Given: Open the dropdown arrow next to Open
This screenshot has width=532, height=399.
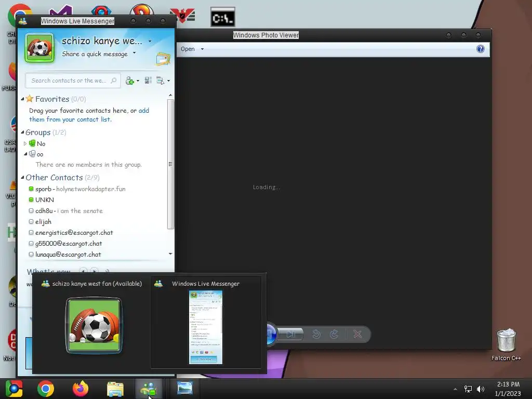Looking at the screenshot, I should click(202, 49).
